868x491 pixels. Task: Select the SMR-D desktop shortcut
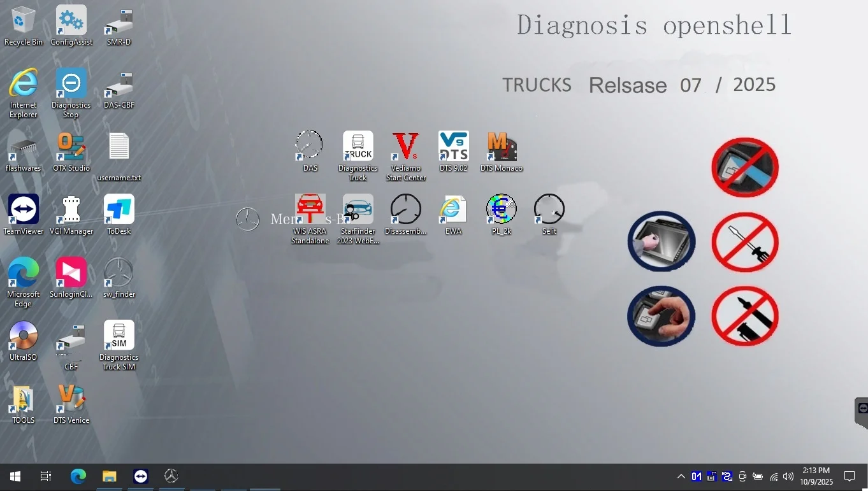click(119, 26)
